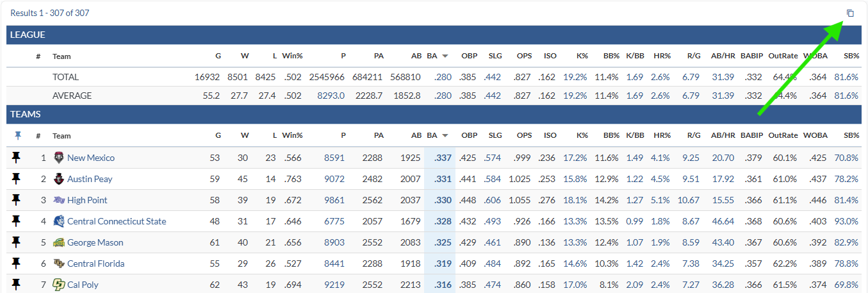Click the Central Florida team logo

click(x=59, y=264)
